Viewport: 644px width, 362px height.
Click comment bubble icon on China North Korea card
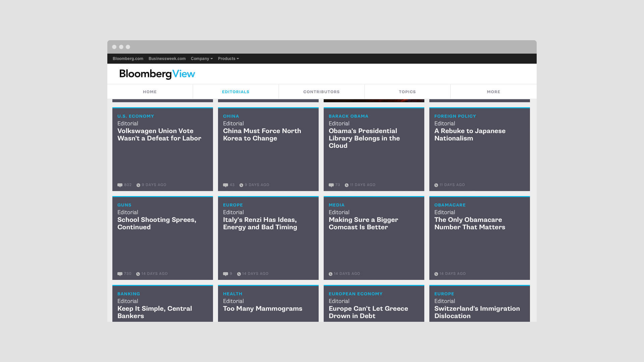point(225,185)
